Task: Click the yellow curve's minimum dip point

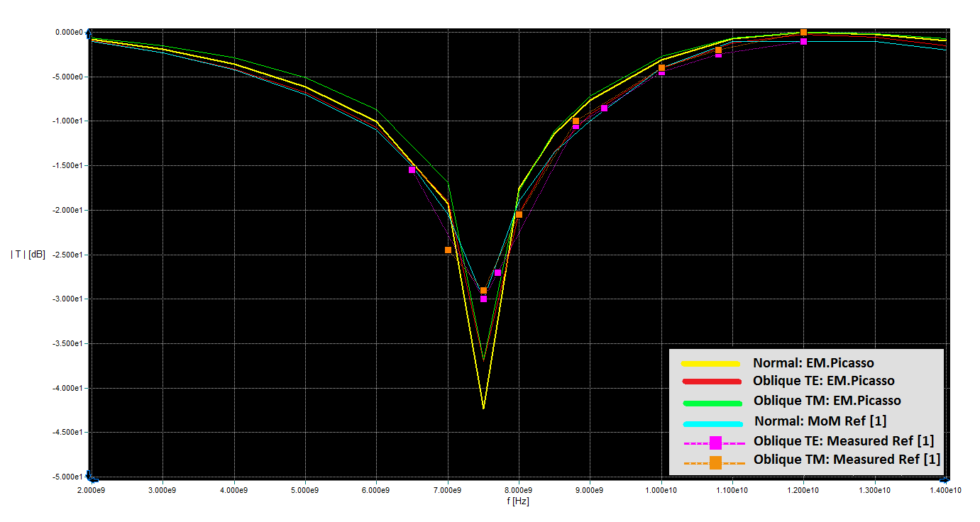Action: click(483, 408)
